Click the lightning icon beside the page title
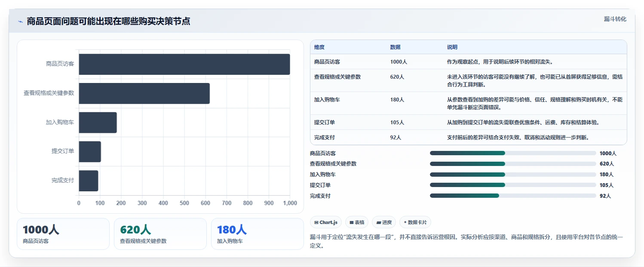Screen dimensions: 644x267 (20, 21)
